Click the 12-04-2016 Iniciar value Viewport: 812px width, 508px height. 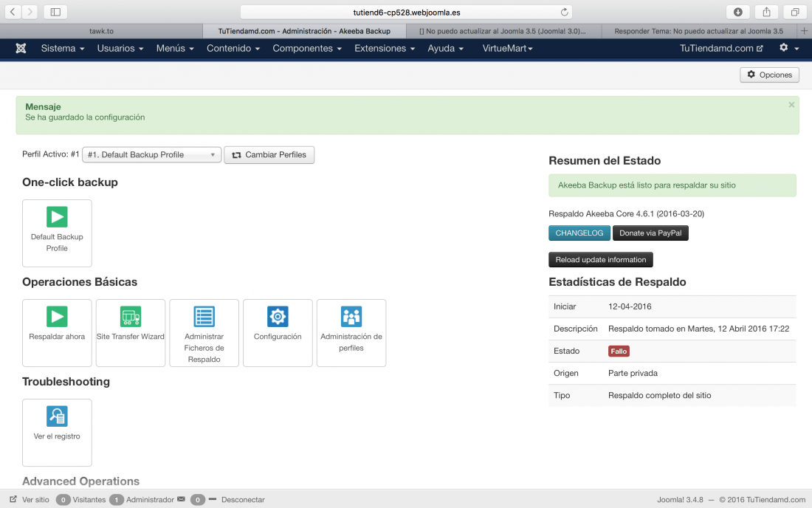click(630, 306)
